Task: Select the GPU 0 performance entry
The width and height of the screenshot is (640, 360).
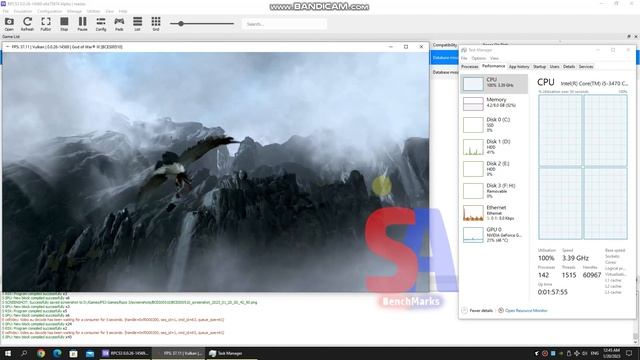Action: click(494, 235)
